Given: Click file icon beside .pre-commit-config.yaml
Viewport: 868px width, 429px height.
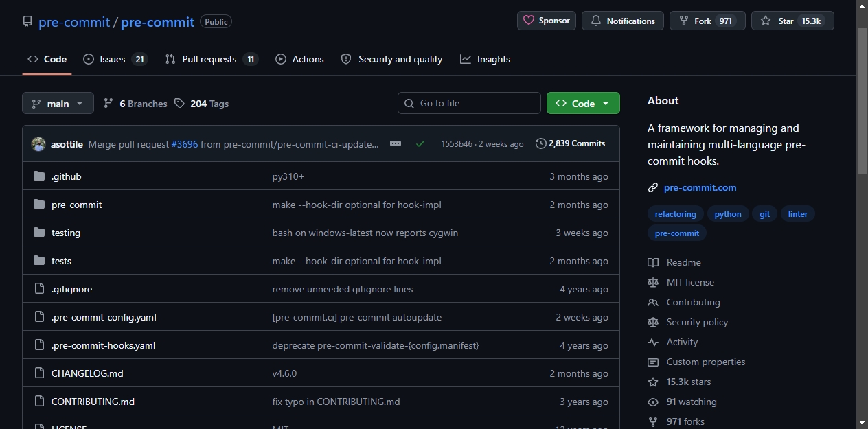Looking at the screenshot, I should (39, 317).
